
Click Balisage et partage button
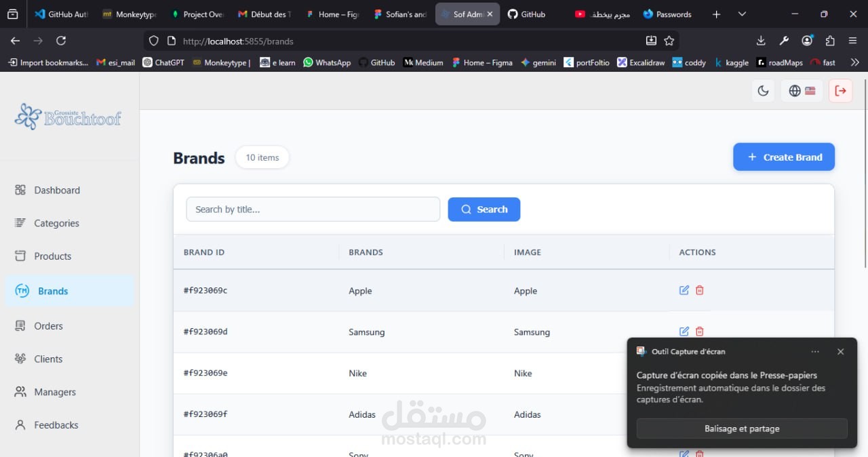[742, 429]
